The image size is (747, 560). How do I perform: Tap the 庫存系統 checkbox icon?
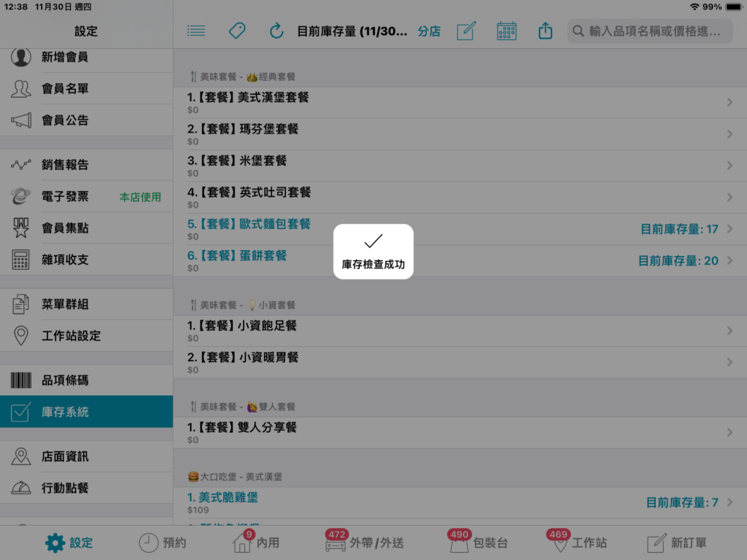point(20,412)
